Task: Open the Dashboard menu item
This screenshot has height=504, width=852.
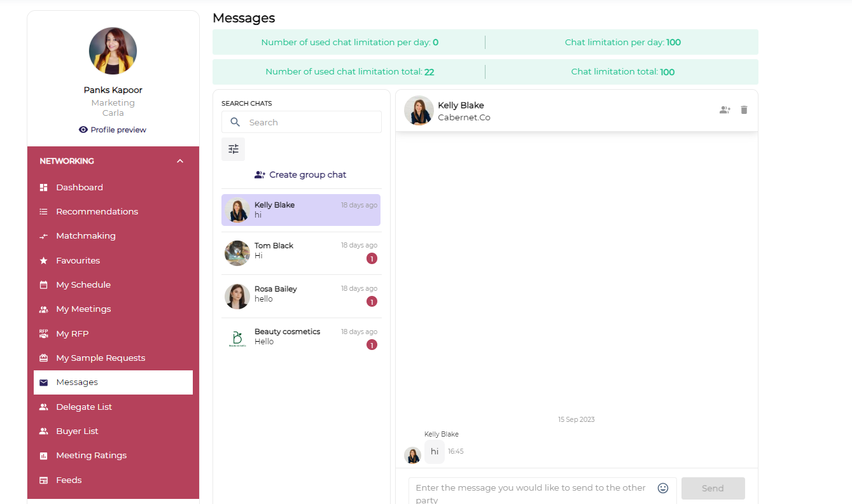Action: (80, 188)
